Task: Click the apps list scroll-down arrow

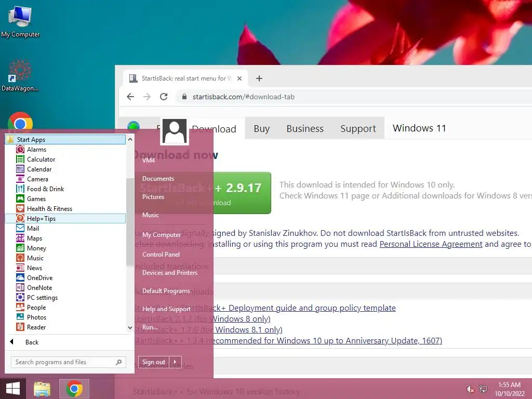Action: click(x=130, y=327)
